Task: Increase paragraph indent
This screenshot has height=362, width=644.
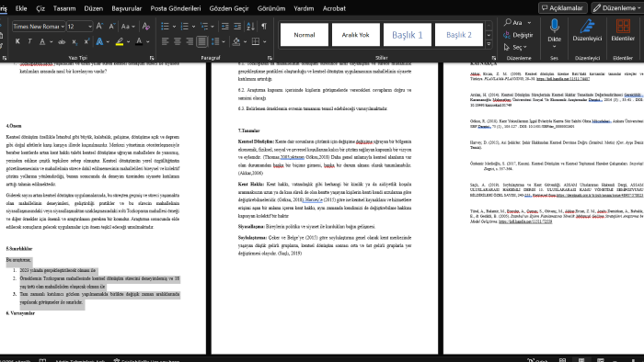Action: pos(237,27)
